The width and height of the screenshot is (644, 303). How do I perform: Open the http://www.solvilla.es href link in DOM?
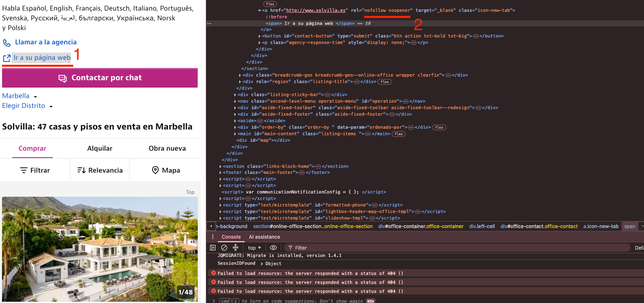[316, 11]
